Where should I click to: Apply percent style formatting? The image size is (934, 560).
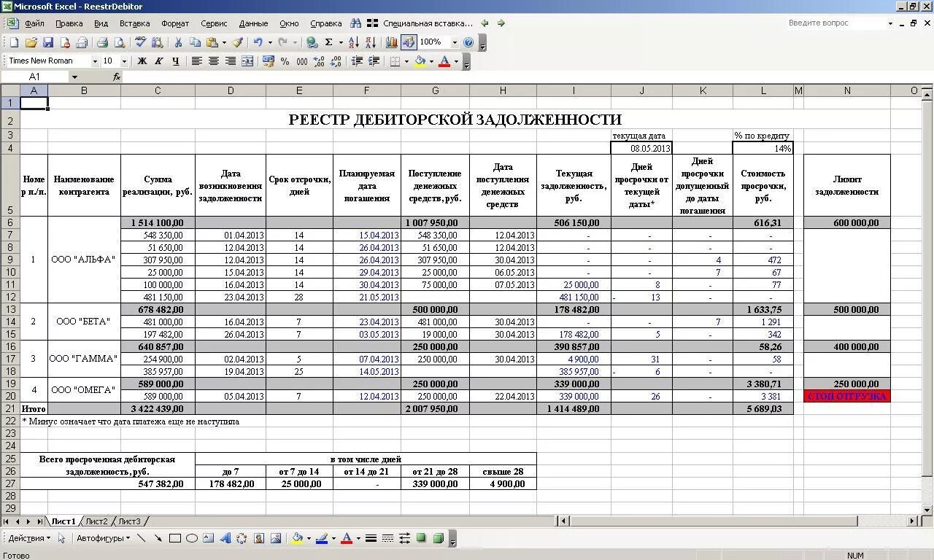(x=287, y=61)
